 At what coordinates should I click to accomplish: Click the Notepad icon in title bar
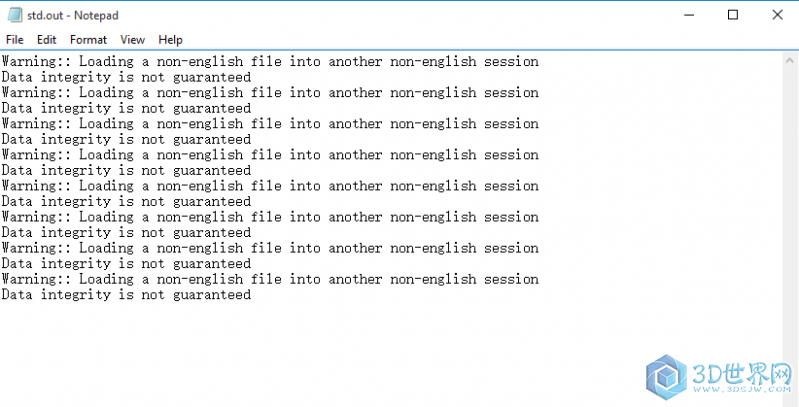[x=15, y=15]
